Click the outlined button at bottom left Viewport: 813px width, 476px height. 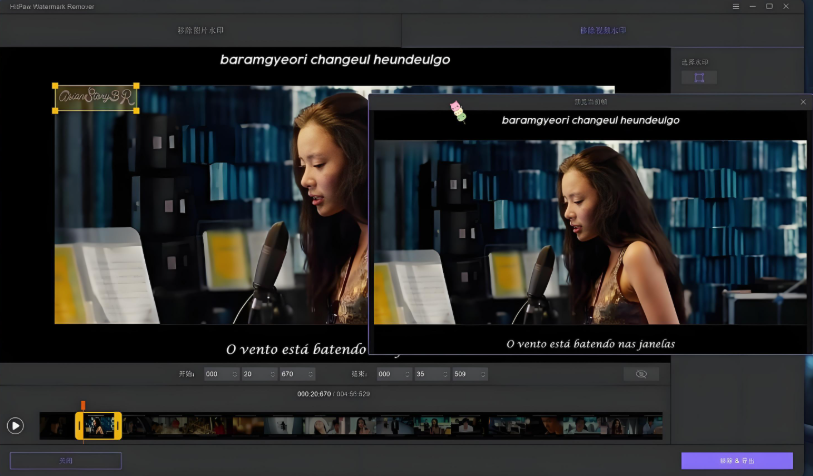[x=65, y=461]
